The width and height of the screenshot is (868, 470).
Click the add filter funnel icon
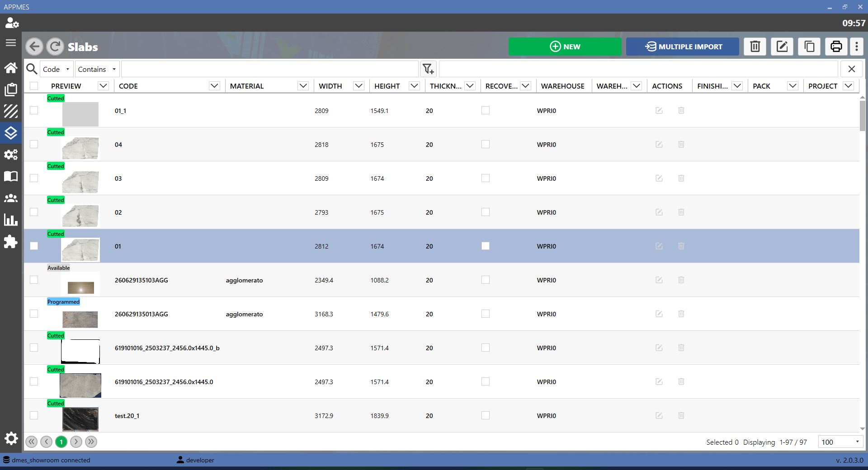[428, 69]
